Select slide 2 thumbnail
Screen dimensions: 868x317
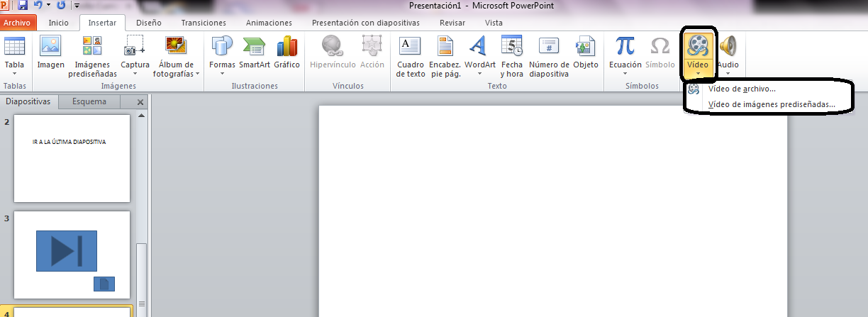(72, 158)
